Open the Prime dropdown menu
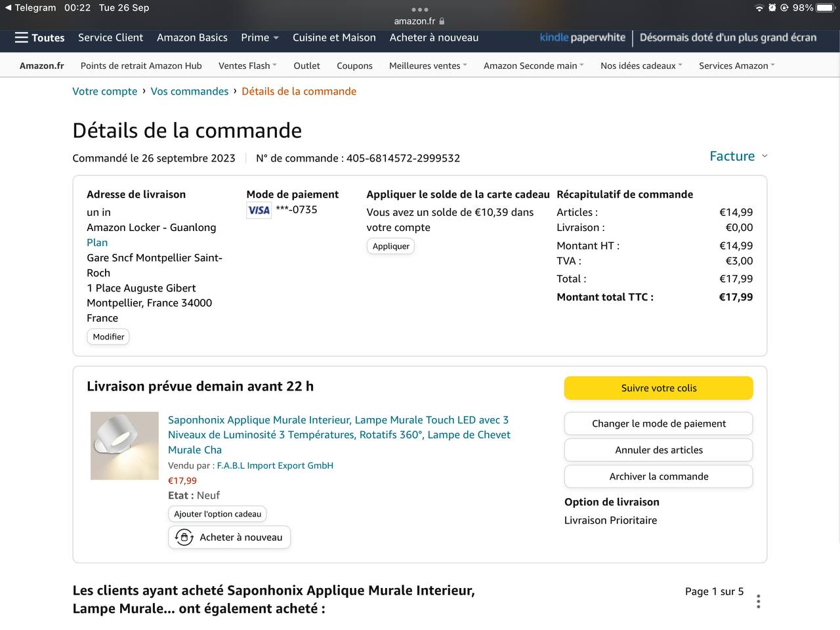840x630 pixels. click(260, 38)
